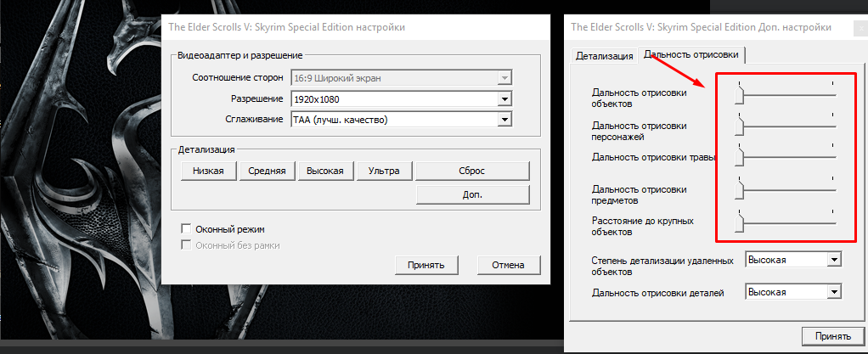Apply the Ультра detail preset

click(x=383, y=171)
